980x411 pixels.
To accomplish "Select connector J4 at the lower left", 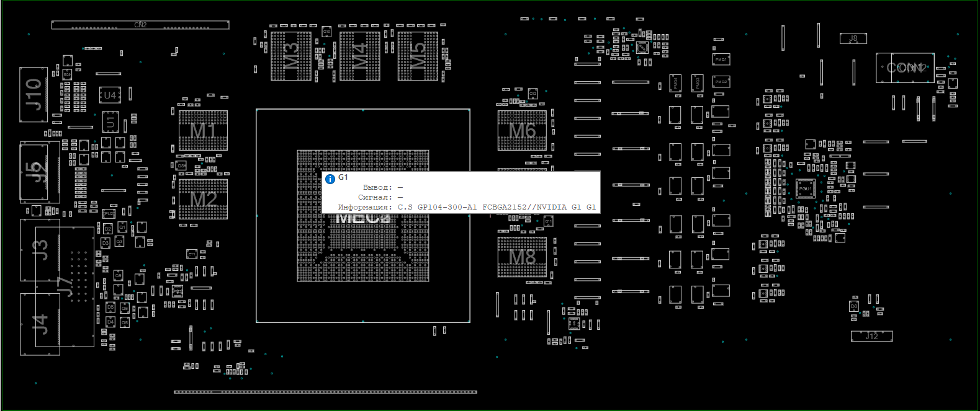I will (40, 324).
